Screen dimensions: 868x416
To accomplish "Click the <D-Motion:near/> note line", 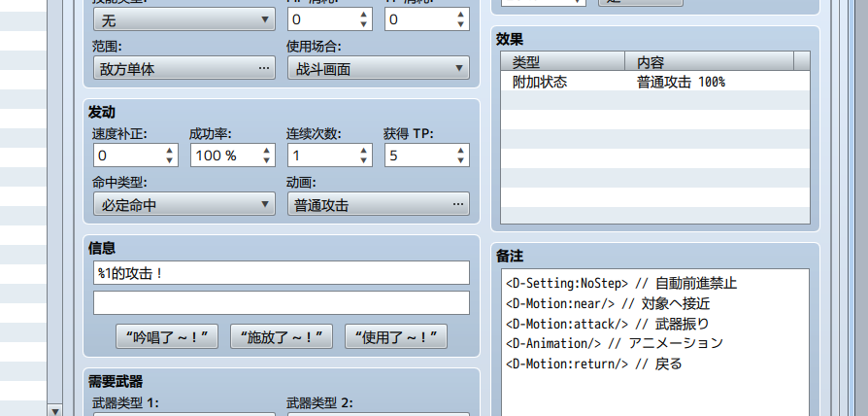I will (x=607, y=303).
